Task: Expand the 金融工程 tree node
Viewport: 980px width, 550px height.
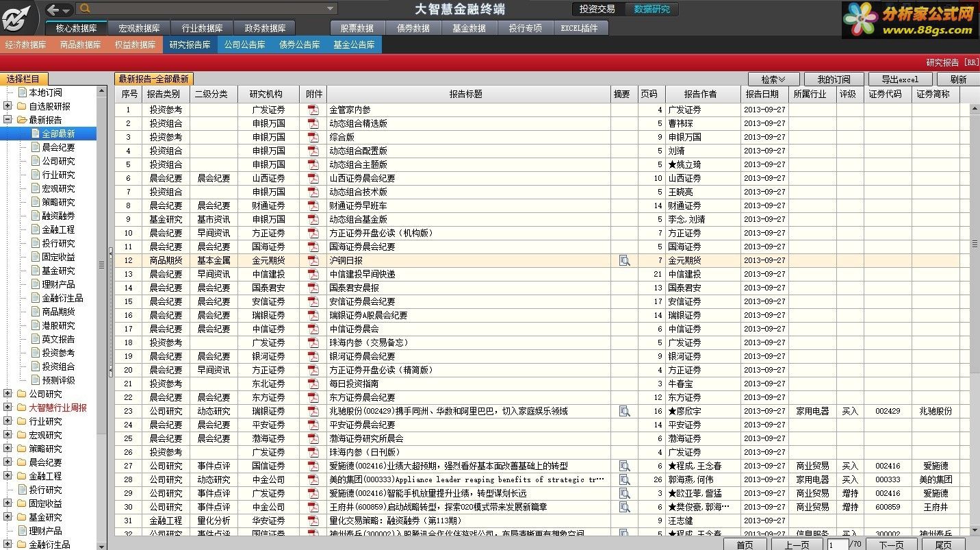Action: 8,476
